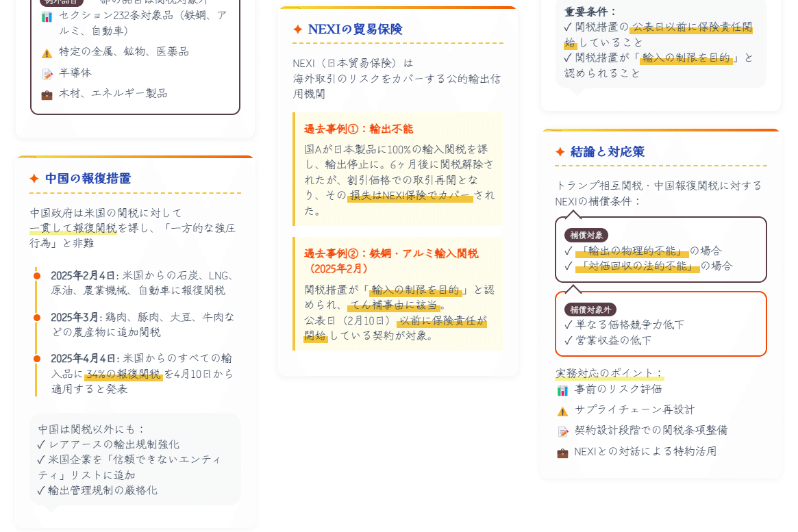Screen dimensions: 798x532
Task: Click the highlighted 34%の報復関税 text
Action: tap(123, 375)
